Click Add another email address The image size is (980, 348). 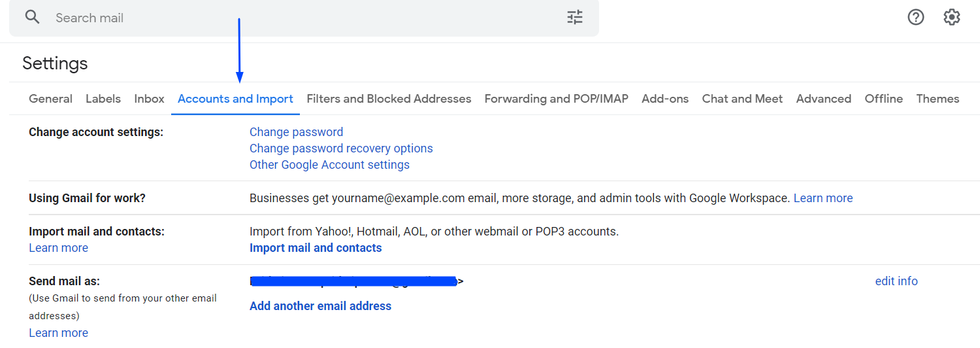point(320,306)
